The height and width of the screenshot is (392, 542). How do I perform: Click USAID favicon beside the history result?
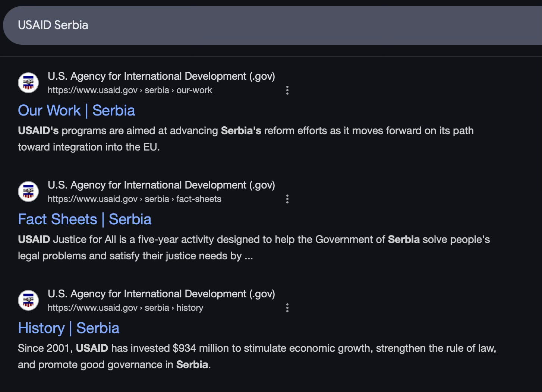(28, 300)
